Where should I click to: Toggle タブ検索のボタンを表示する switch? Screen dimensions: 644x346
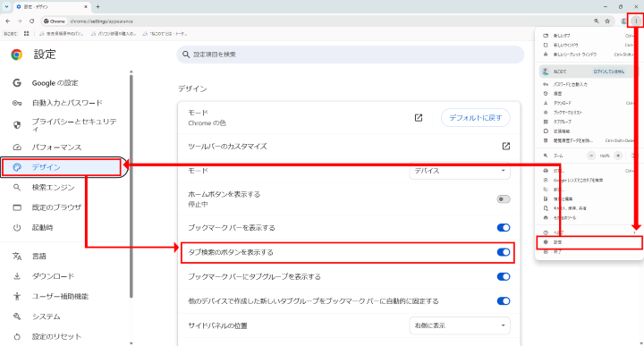click(504, 252)
